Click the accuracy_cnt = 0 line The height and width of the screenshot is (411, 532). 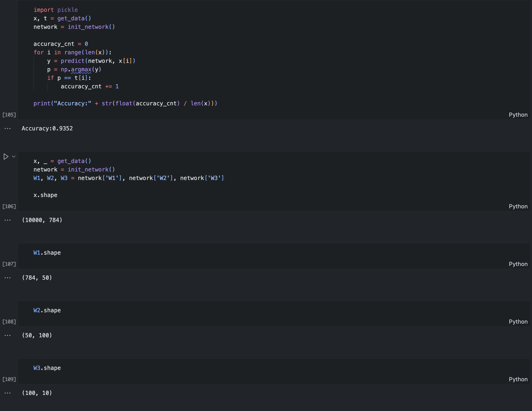(61, 44)
